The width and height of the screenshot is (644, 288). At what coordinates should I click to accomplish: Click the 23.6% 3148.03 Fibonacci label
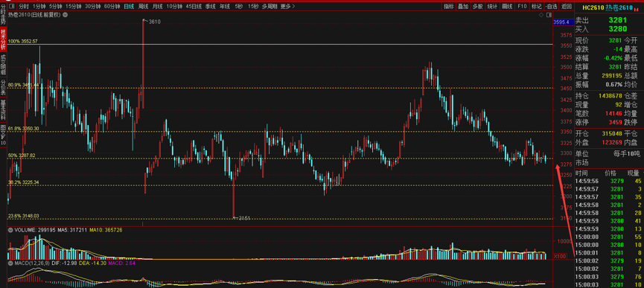23,216
